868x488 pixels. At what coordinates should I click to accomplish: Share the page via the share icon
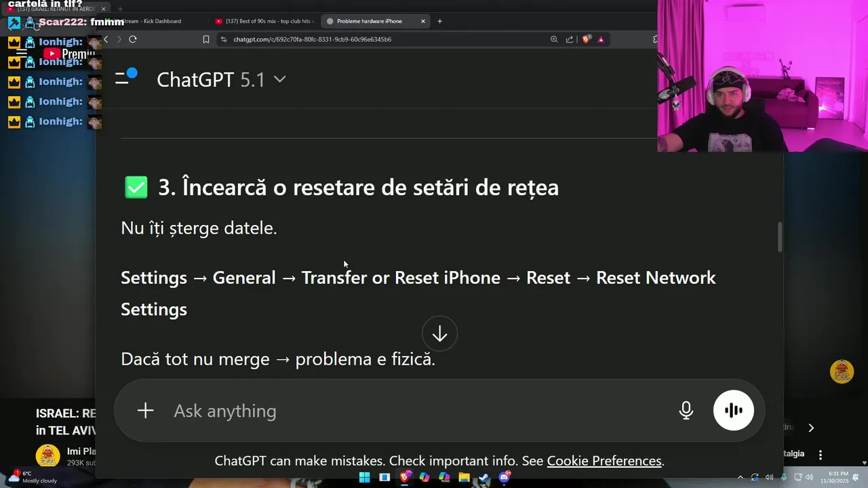click(570, 39)
